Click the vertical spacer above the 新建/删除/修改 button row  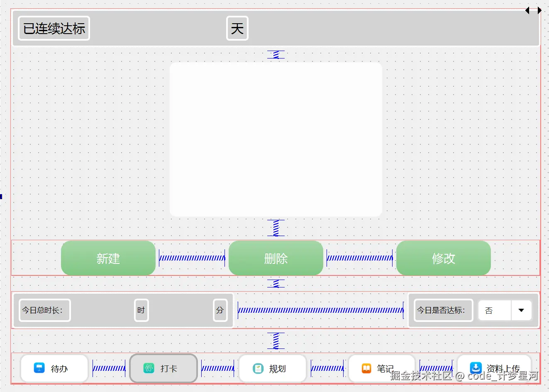(x=276, y=228)
